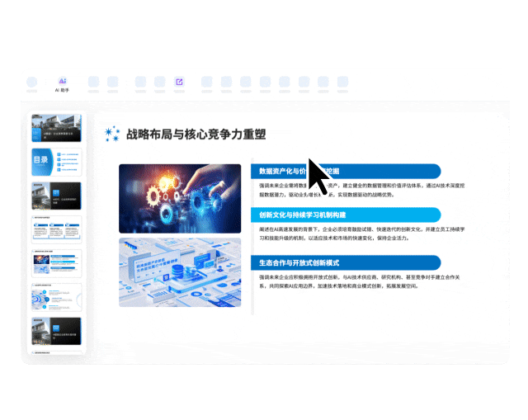Open the AI 助手 assistant
Image resolution: width=528 pixels, height=420 pixels.
click(x=63, y=84)
